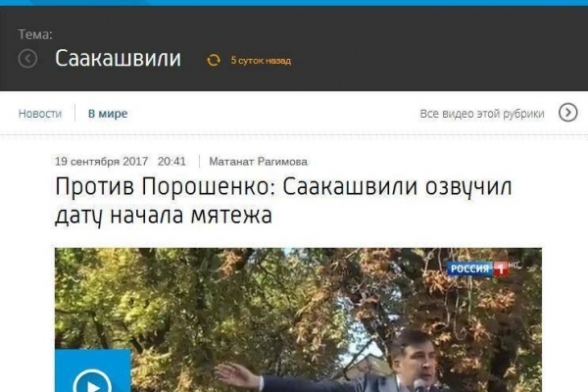Screen dimensions: 588x392
Task: Click the video thumbnail with autumn trees
Action: coord(298,319)
